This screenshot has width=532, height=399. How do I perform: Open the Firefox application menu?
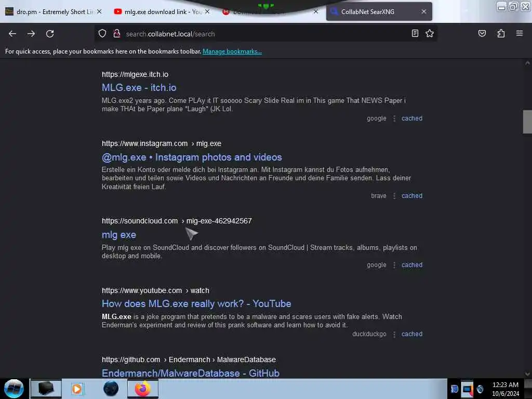[x=519, y=33]
